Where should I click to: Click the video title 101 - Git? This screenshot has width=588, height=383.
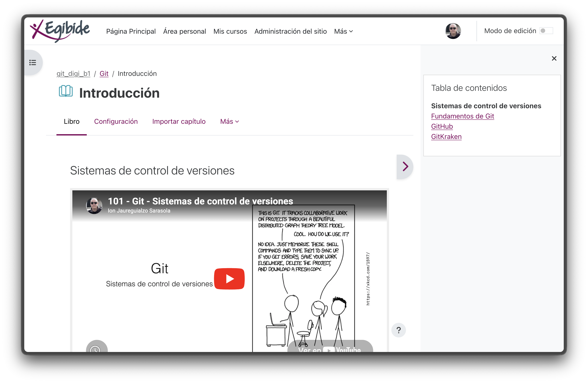(x=200, y=201)
